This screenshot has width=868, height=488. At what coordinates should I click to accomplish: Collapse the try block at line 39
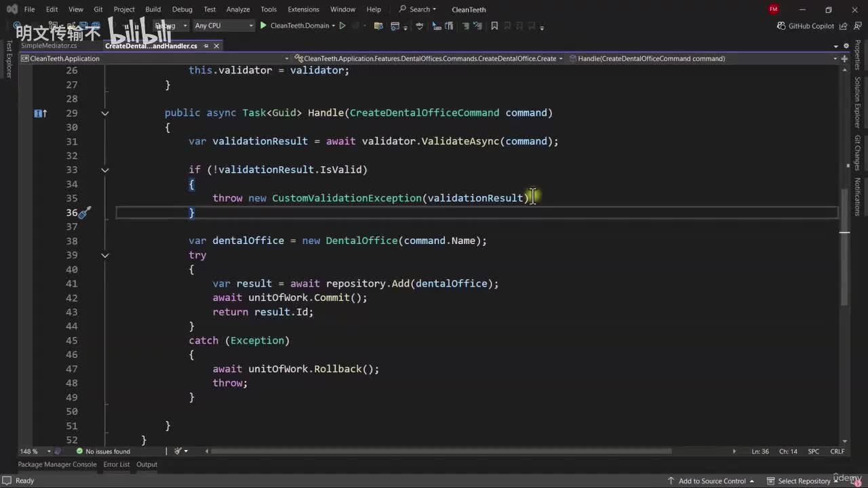click(x=105, y=256)
